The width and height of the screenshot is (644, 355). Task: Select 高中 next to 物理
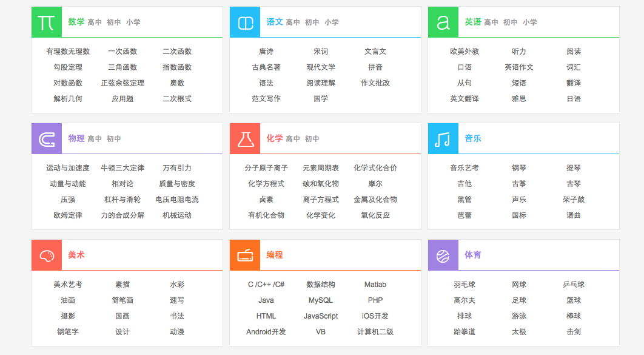coord(95,139)
